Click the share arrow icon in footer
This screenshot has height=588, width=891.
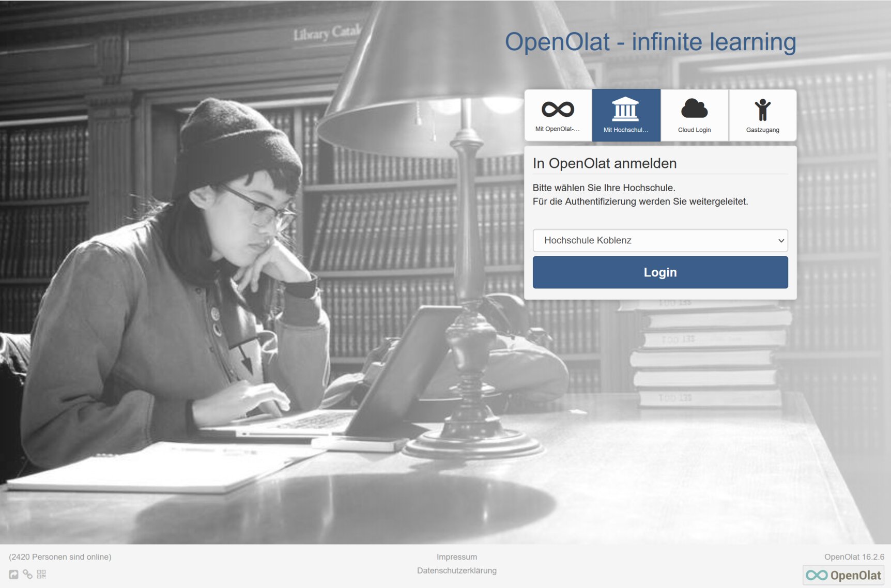13,574
